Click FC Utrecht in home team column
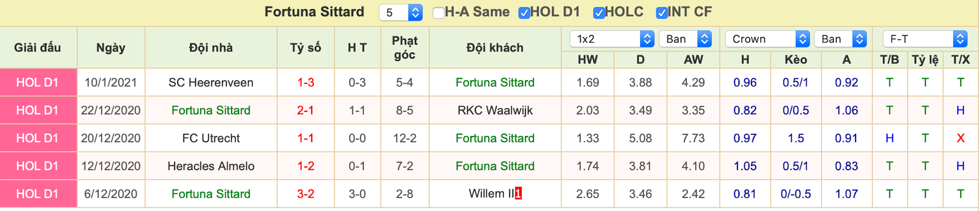Image resolution: width=980 pixels, height=211 pixels. 211,138
